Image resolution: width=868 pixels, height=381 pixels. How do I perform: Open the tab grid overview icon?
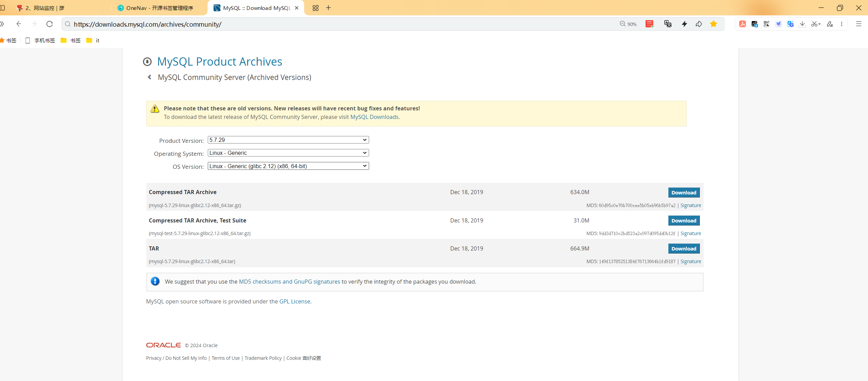315,8
